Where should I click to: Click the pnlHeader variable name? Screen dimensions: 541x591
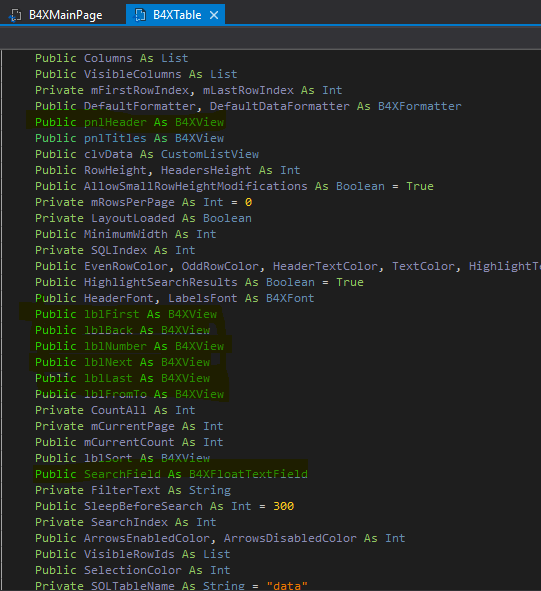[115, 122]
